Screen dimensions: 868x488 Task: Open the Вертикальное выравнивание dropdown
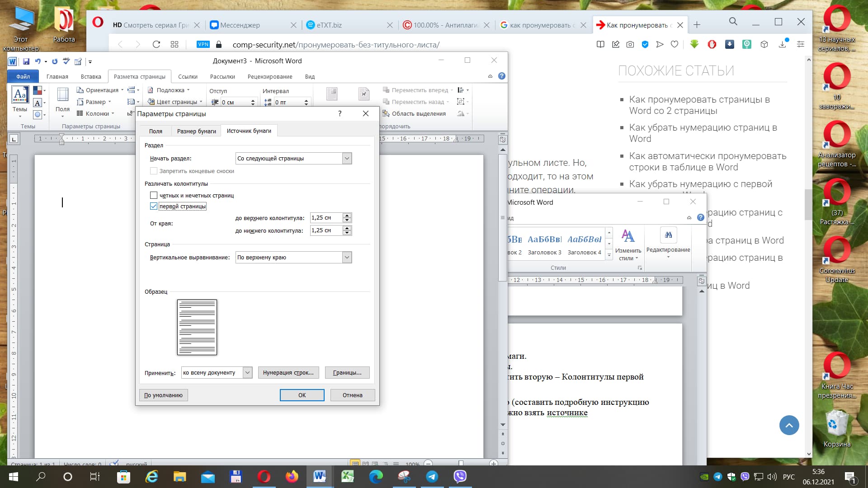pos(347,257)
